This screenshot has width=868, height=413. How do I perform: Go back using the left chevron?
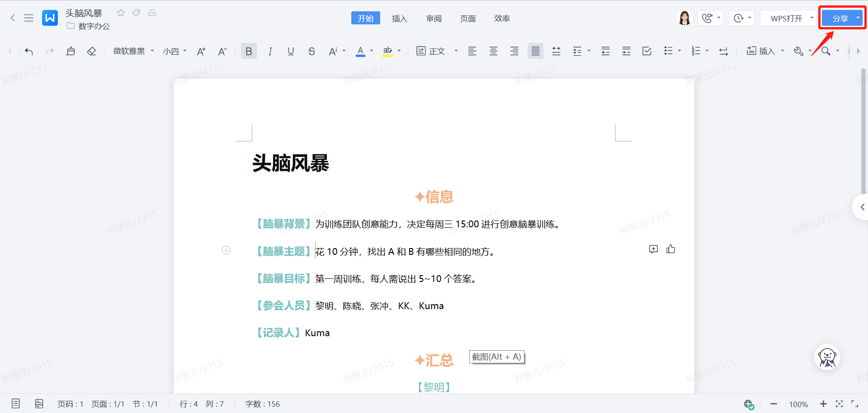[13, 18]
